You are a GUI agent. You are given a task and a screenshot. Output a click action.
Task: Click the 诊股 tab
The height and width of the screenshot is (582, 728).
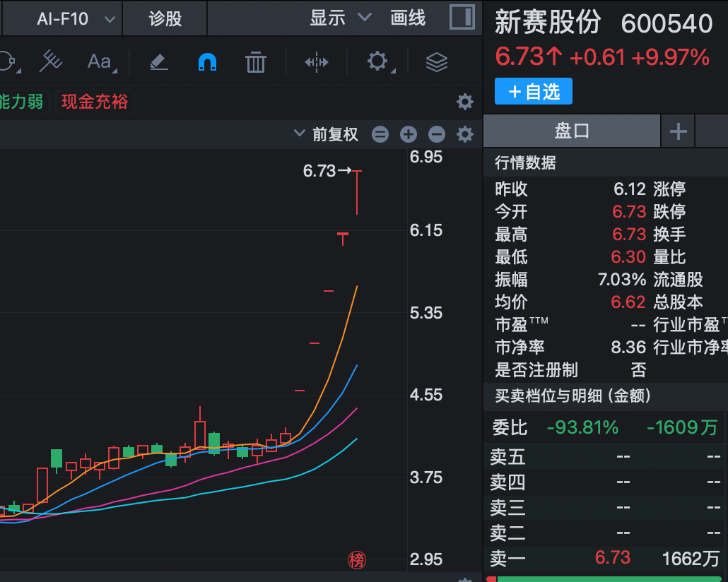[165, 18]
